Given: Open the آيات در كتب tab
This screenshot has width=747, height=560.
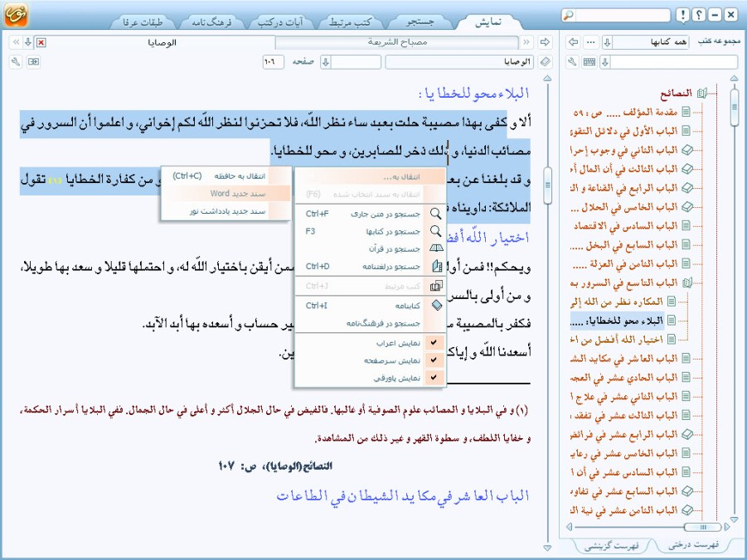Looking at the screenshot, I should pos(280,22).
